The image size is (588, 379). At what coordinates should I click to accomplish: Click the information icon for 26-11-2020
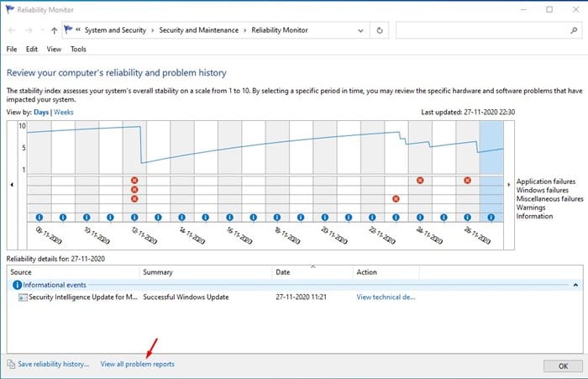tap(467, 218)
